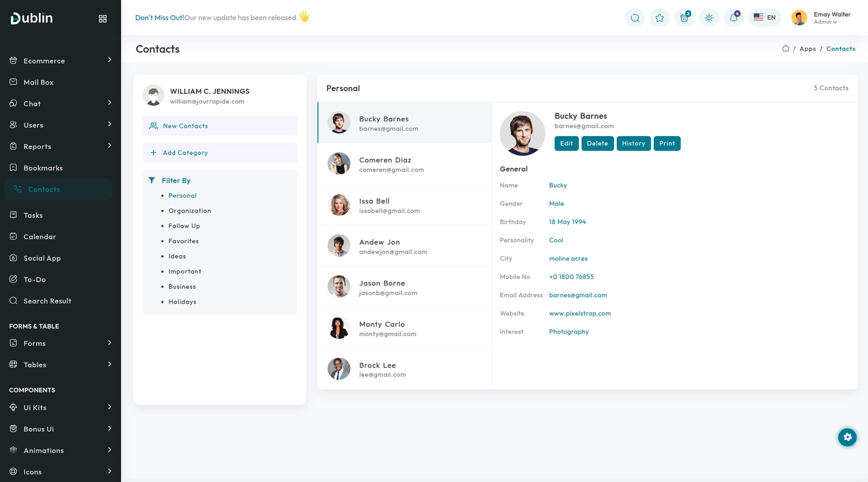The height and width of the screenshot is (482, 868).
Task: Go to Calendar in the sidebar
Action: click(x=40, y=237)
